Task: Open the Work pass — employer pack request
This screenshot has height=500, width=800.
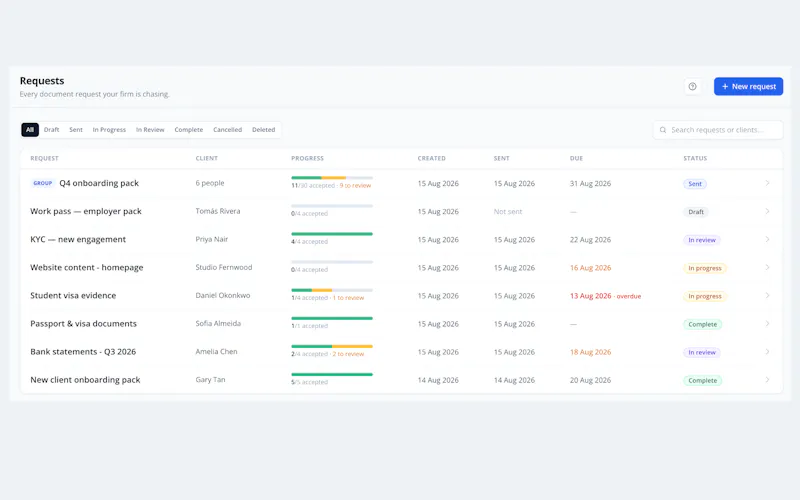Action: pyautogui.click(x=86, y=211)
